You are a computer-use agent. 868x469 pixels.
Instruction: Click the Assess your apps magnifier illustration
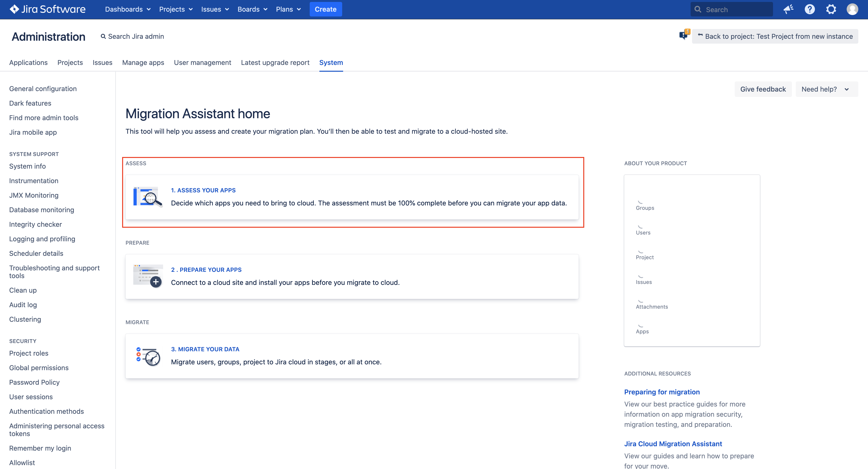coord(148,197)
